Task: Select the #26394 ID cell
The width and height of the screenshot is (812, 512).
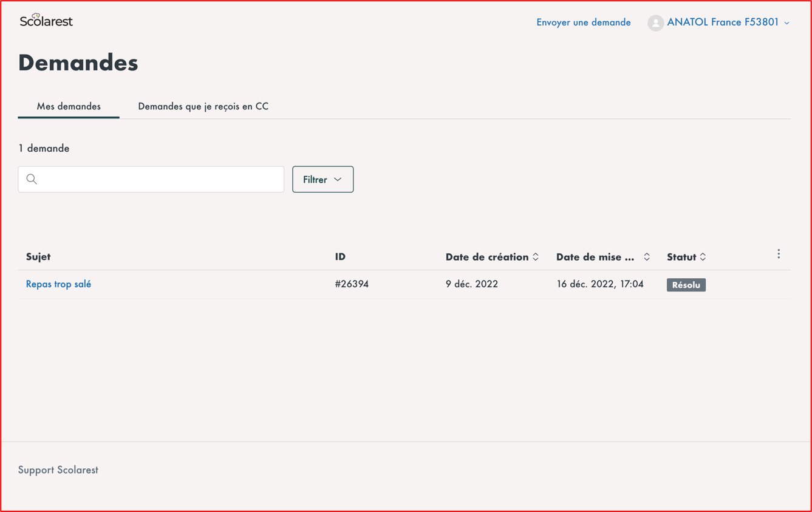Action: pos(352,284)
